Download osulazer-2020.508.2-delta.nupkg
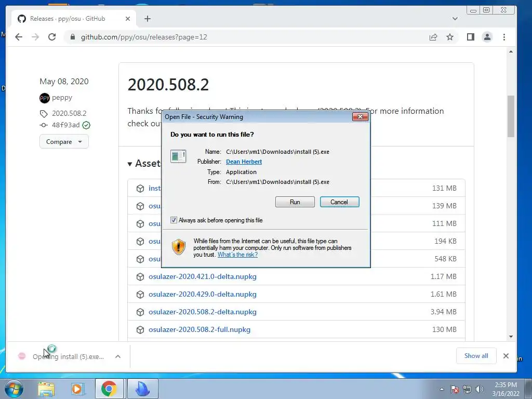532x399 pixels. [x=203, y=312]
